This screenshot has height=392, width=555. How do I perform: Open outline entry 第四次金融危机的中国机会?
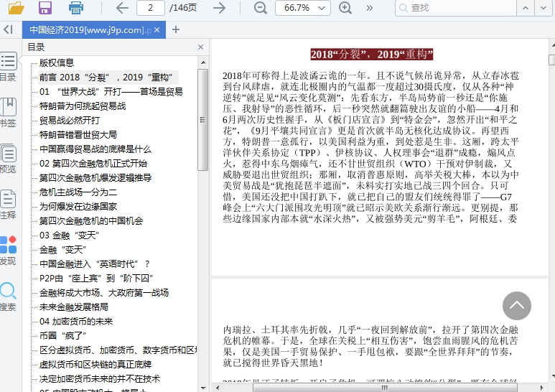[91, 221]
